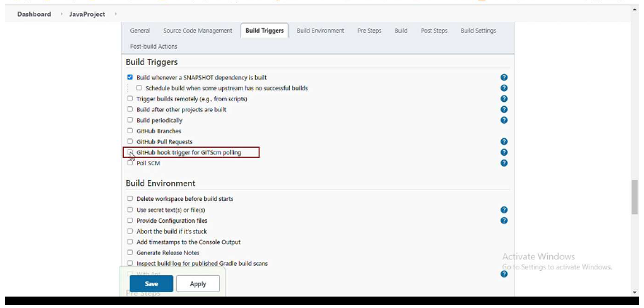The width and height of the screenshot is (644, 308).
Task: Open help for Use secret text(s) or file(s)
Action: click(x=504, y=210)
